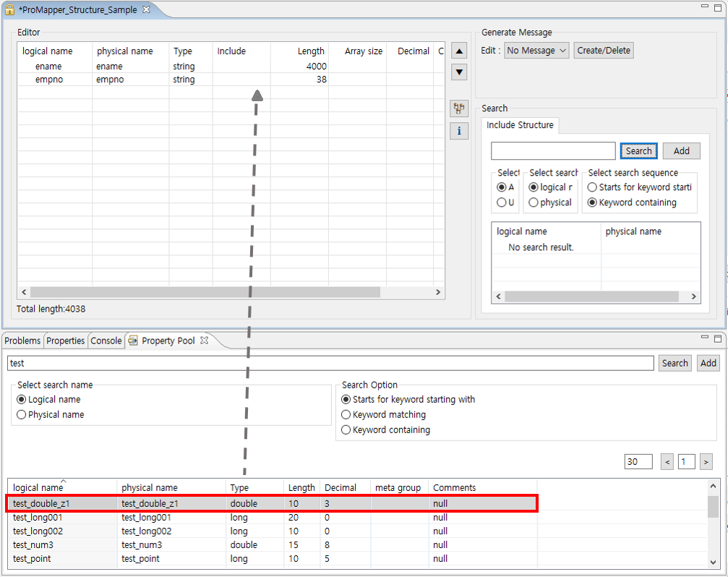
Task: Click the blue info icon button
Action: point(458,131)
